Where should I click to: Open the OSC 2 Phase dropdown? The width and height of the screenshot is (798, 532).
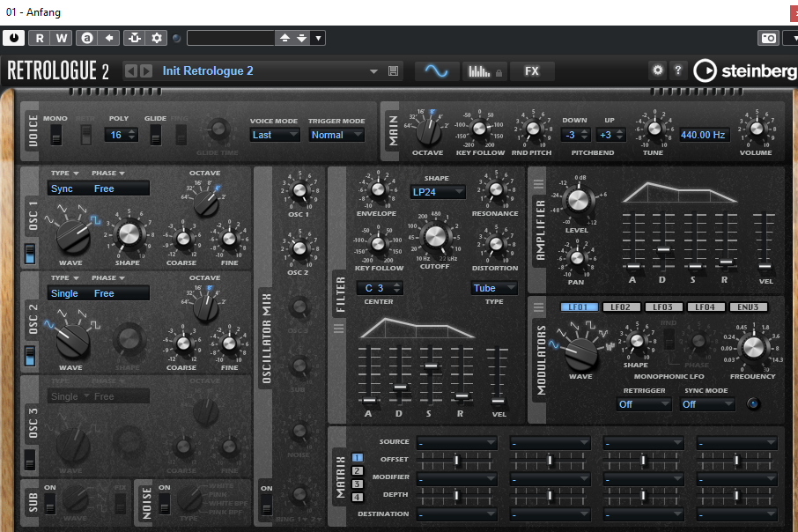[x=107, y=278]
